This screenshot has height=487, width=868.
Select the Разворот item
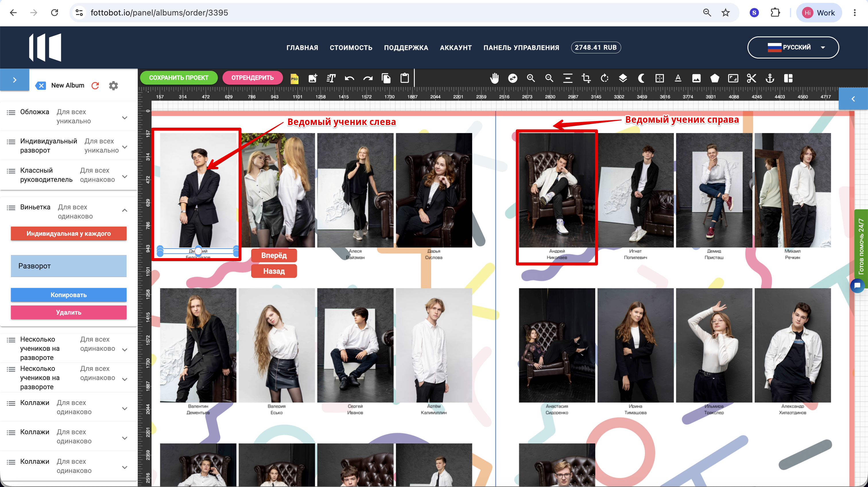[69, 266]
